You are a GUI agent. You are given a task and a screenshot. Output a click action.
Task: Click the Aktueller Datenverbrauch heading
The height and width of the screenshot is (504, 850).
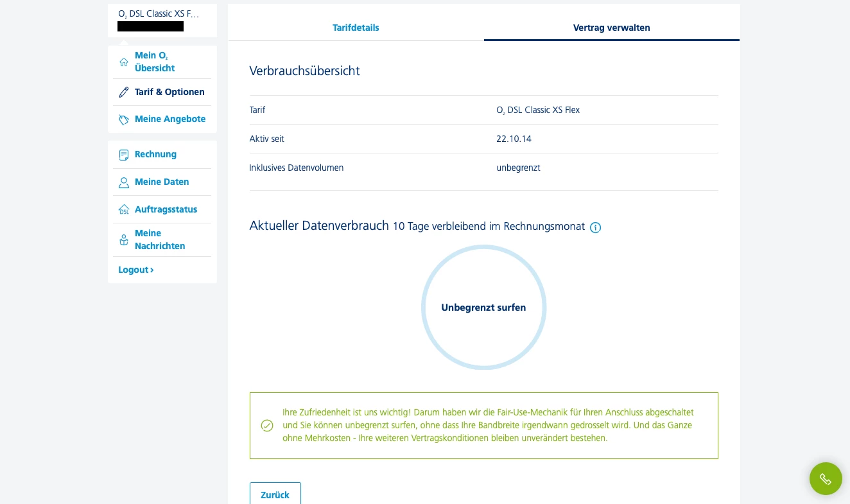[x=319, y=226]
